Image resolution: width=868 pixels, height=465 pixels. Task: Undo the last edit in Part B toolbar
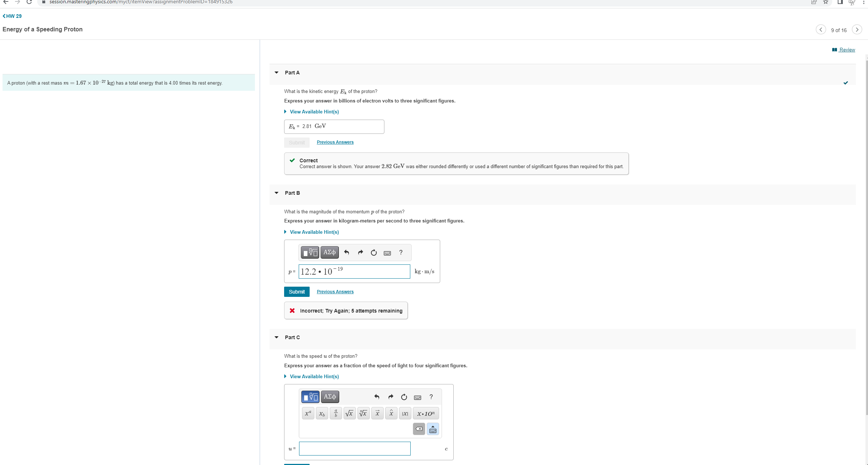[x=346, y=252]
